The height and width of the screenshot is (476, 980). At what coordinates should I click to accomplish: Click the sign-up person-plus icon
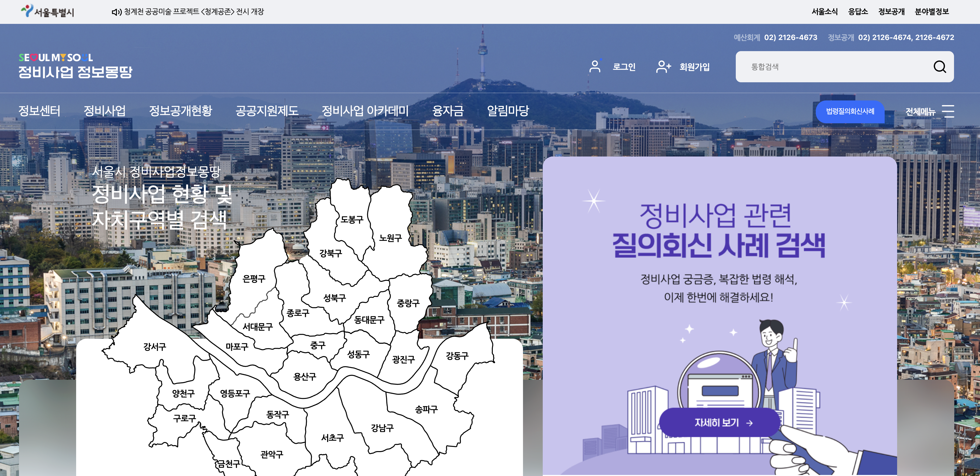pyautogui.click(x=663, y=66)
